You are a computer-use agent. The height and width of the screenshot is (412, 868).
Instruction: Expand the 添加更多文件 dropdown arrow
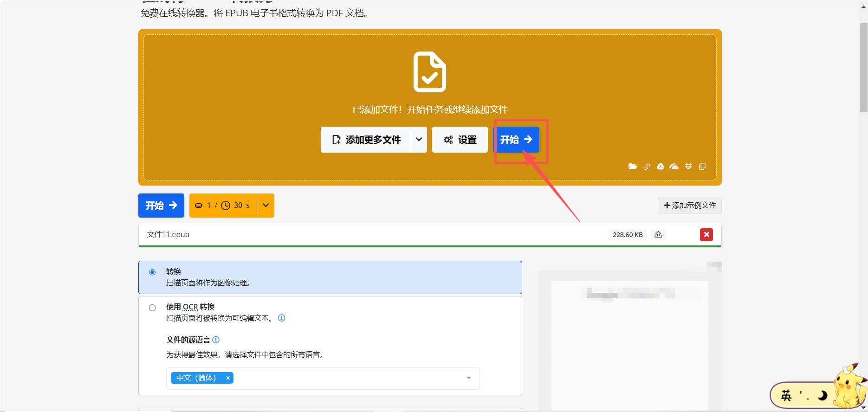tap(419, 140)
